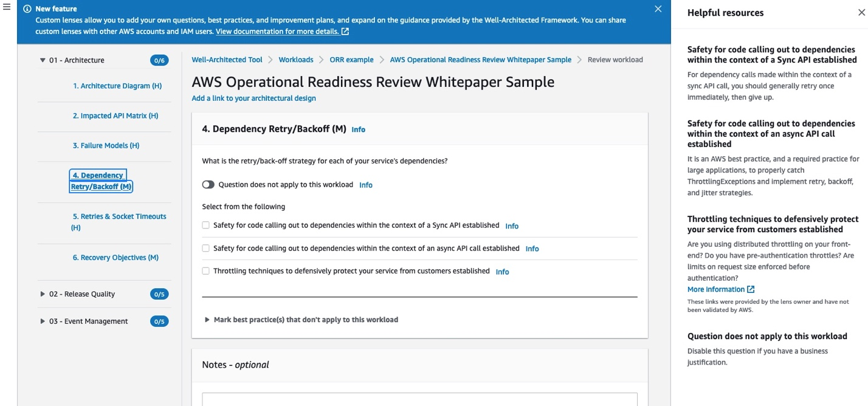The height and width of the screenshot is (406, 868).
Task: Click the Info link beside "Dependency Retry/Backoff (M)"
Action: click(x=358, y=129)
